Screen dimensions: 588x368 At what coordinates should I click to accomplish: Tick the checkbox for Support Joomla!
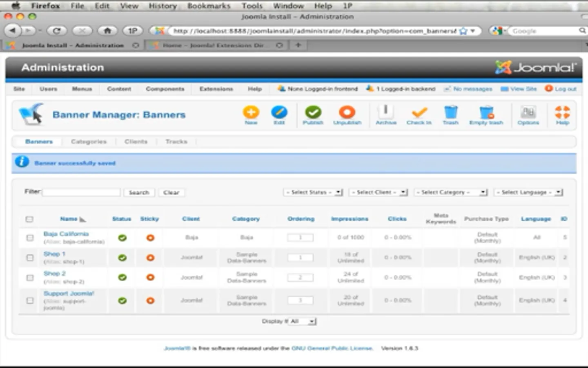click(x=30, y=301)
